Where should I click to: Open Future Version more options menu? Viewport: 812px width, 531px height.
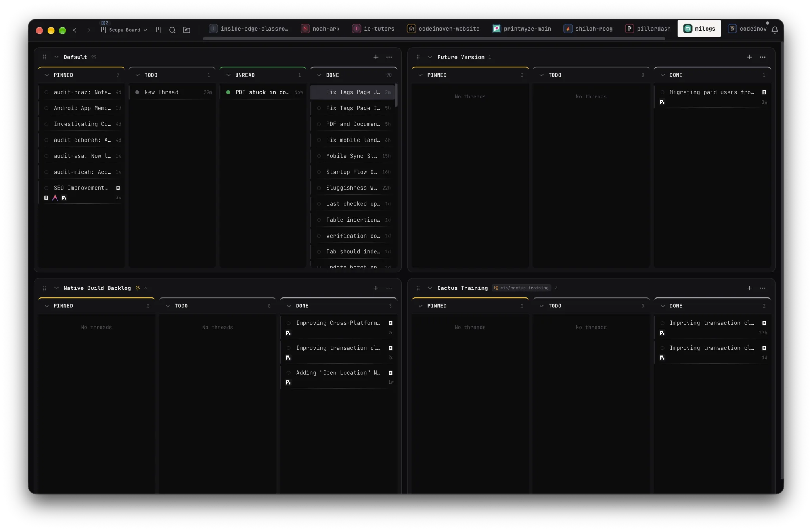point(762,57)
